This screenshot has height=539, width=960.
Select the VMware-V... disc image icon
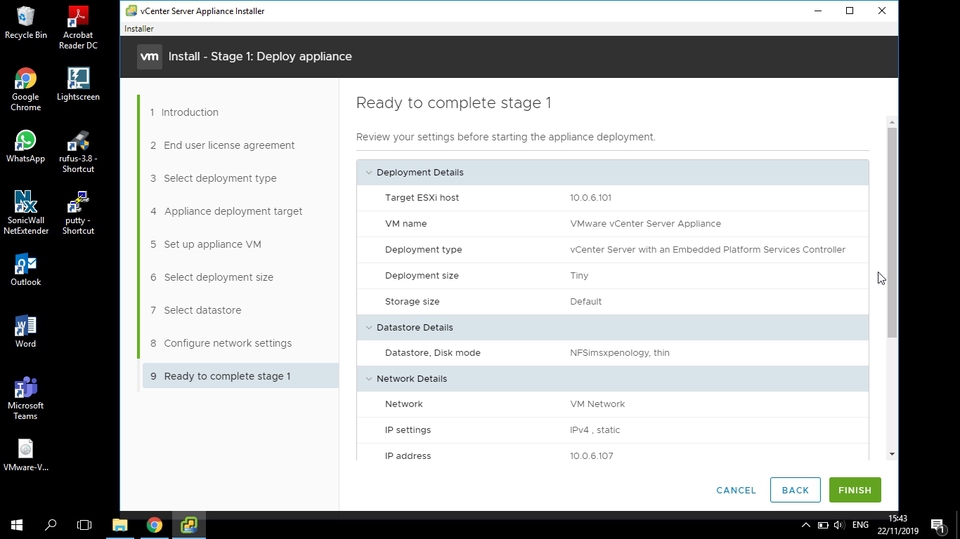tap(26, 455)
